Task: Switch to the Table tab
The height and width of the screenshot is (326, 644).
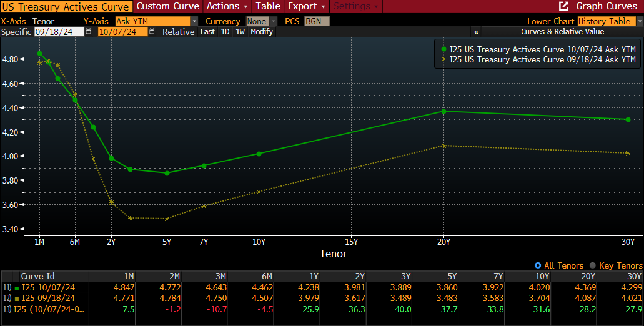Action: (x=268, y=6)
